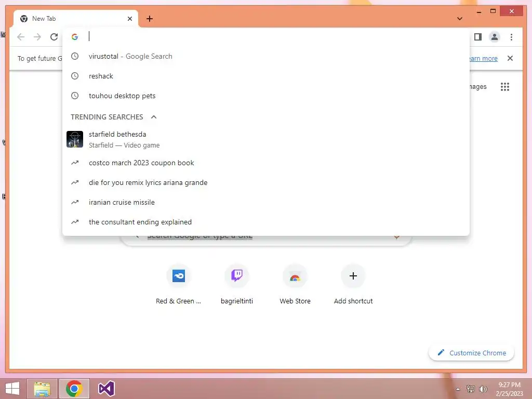Open the profile avatar menu
Viewport: 532px width, 399px height.
[495, 37]
